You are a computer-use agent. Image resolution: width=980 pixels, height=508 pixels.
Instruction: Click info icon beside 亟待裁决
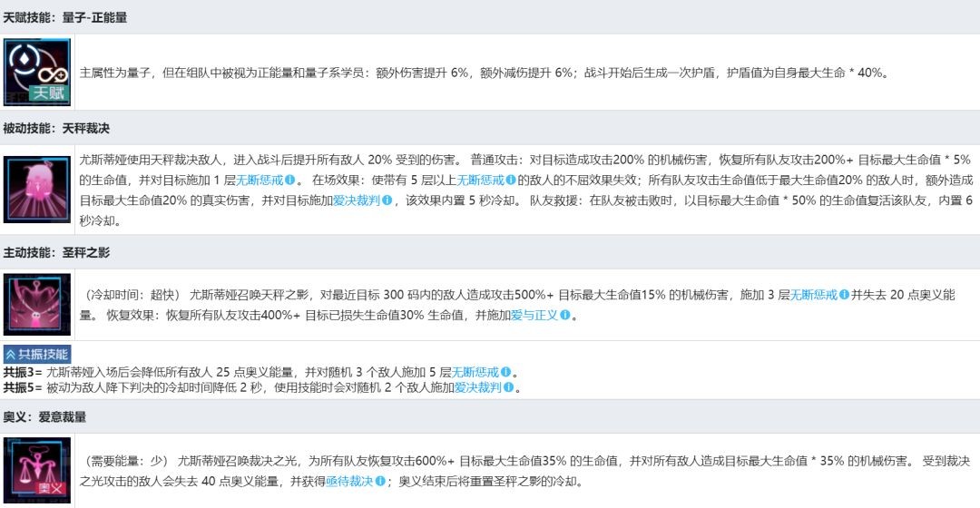tap(380, 481)
